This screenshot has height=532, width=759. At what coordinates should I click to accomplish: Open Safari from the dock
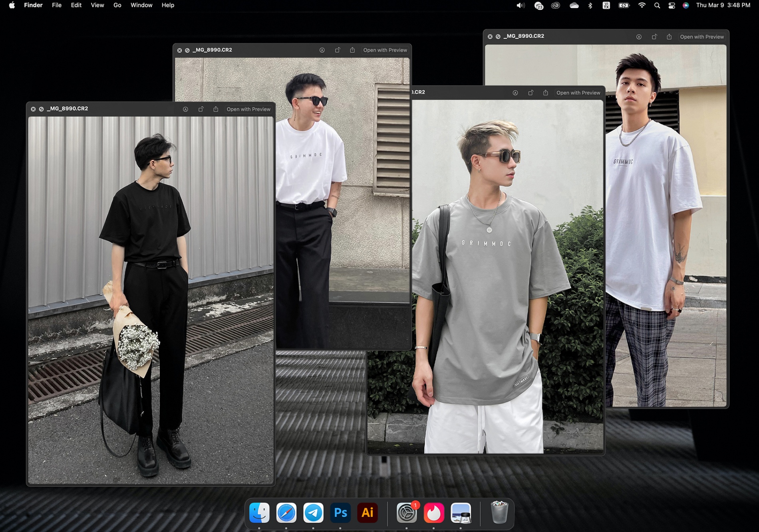point(286,513)
